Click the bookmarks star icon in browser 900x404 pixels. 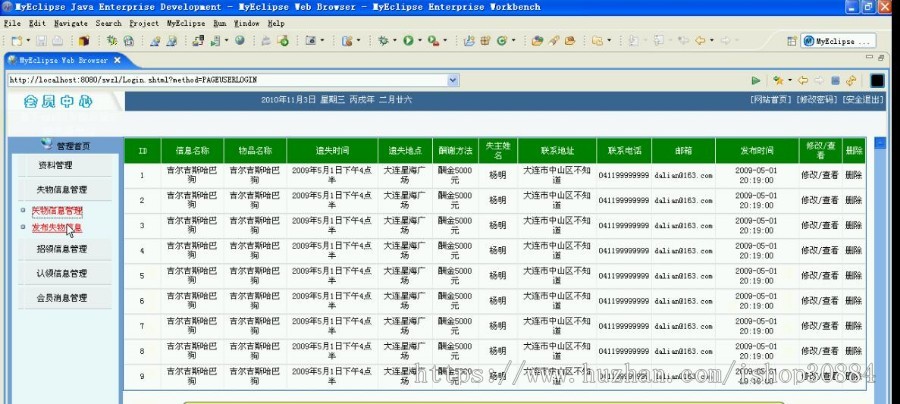778,81
